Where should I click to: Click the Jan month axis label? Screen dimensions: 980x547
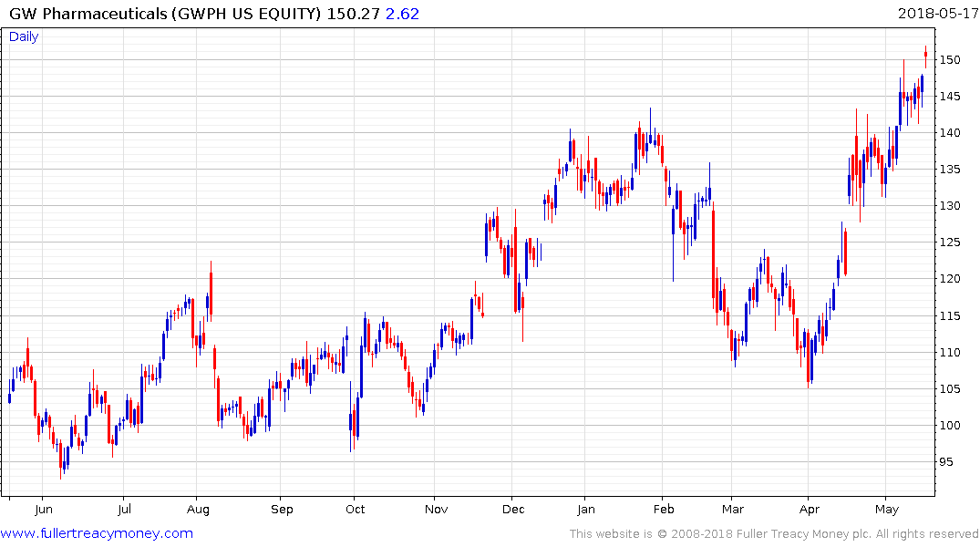(585, 509)
